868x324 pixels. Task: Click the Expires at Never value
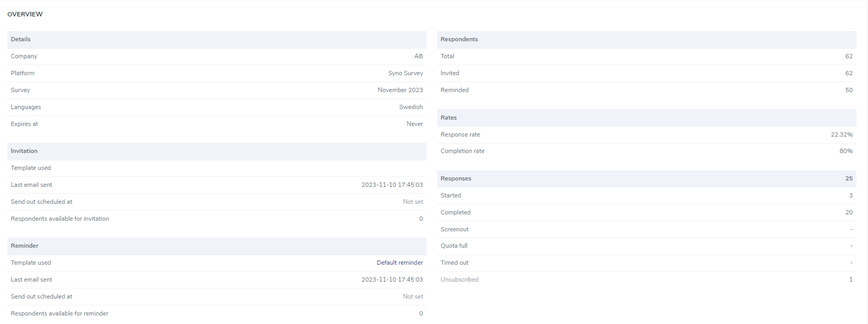pos(415,124)
